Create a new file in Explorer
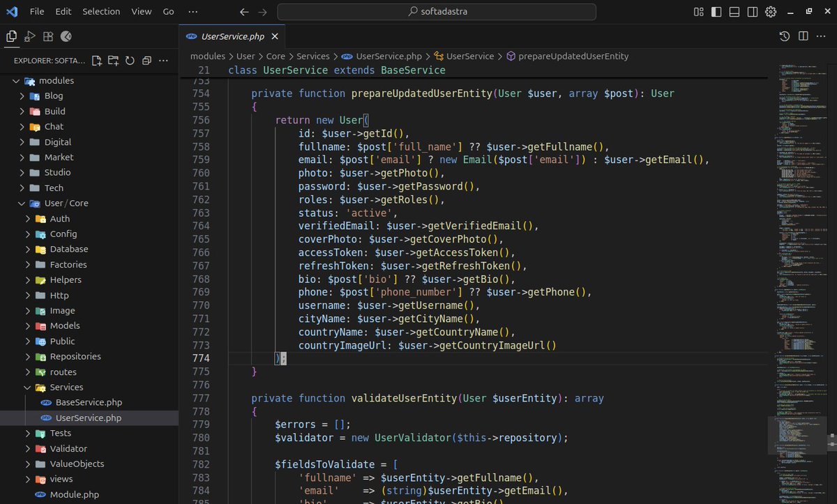837x504 pixels. [x=97, y=61]
